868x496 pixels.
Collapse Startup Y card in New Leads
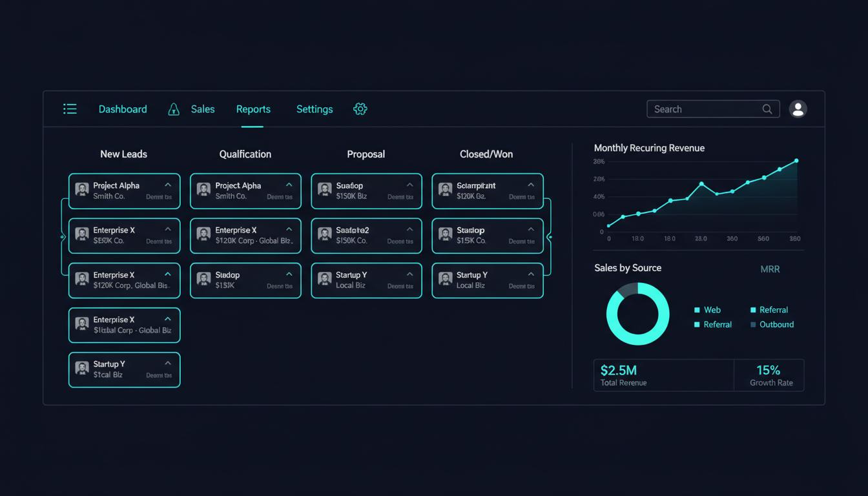[168, 363]
